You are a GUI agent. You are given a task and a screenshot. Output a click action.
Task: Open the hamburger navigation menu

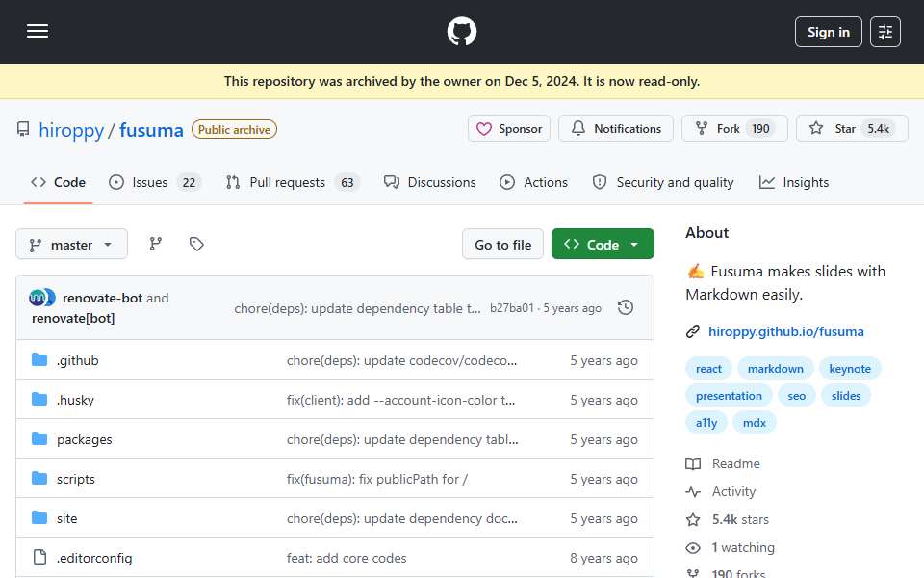[x=38, y=31]
